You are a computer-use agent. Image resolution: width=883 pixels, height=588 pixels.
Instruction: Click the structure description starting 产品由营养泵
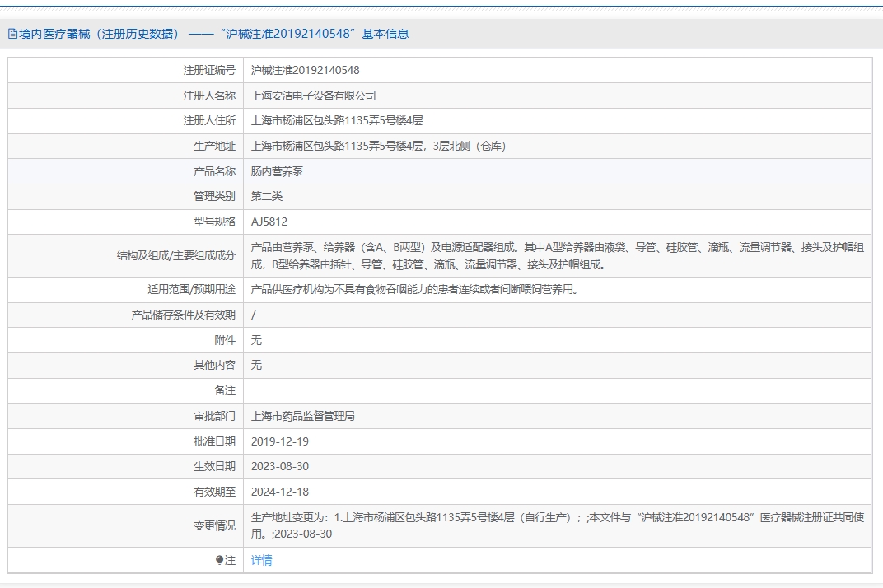point(558,255)
